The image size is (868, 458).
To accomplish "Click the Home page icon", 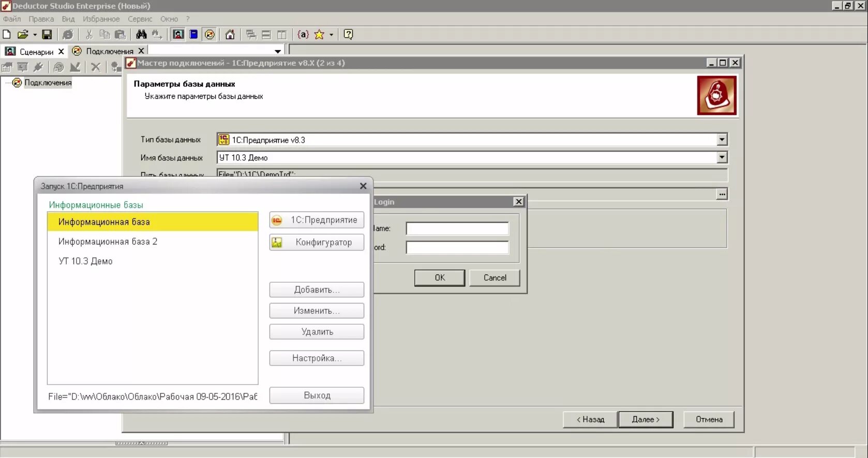I will (x=230, y=35).
